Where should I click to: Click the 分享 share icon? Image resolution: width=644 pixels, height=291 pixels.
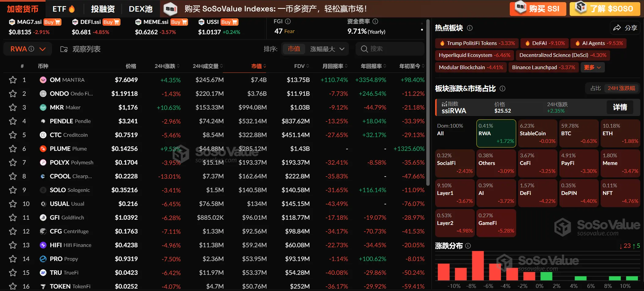coord(618,28)
